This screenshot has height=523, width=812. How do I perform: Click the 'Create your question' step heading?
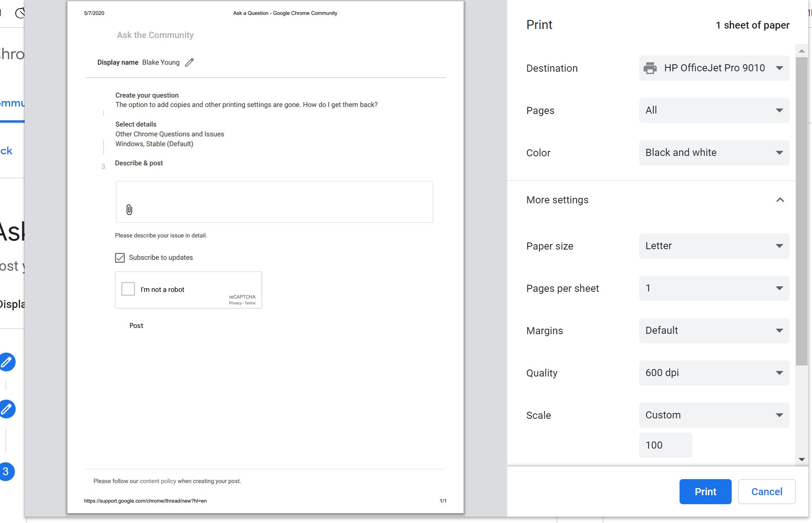pos(147,95)
